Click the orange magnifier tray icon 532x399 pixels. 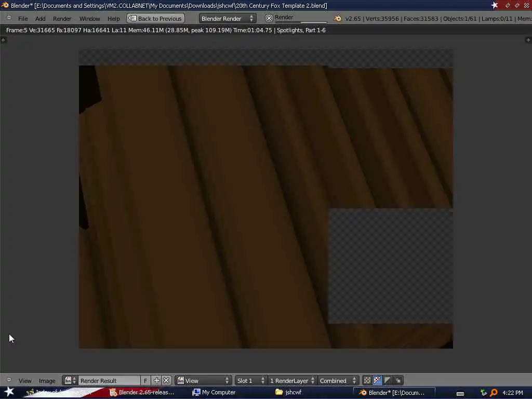(x=494, y=393)
